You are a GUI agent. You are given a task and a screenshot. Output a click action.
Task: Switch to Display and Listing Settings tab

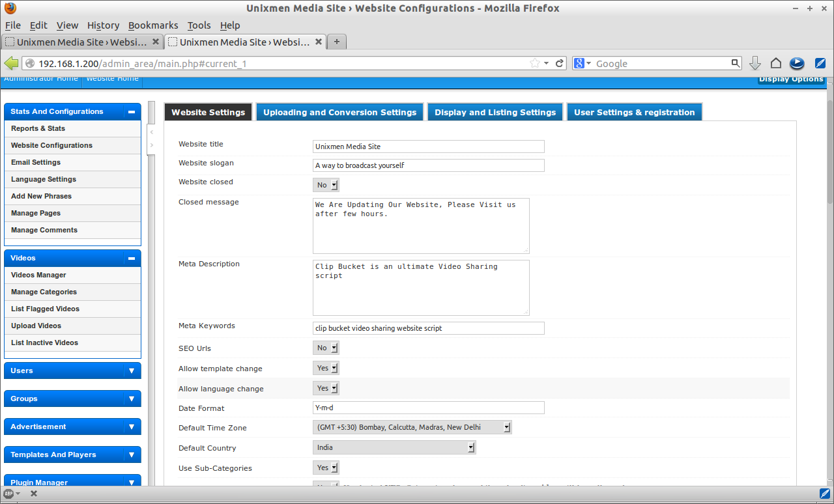point(495,112)
